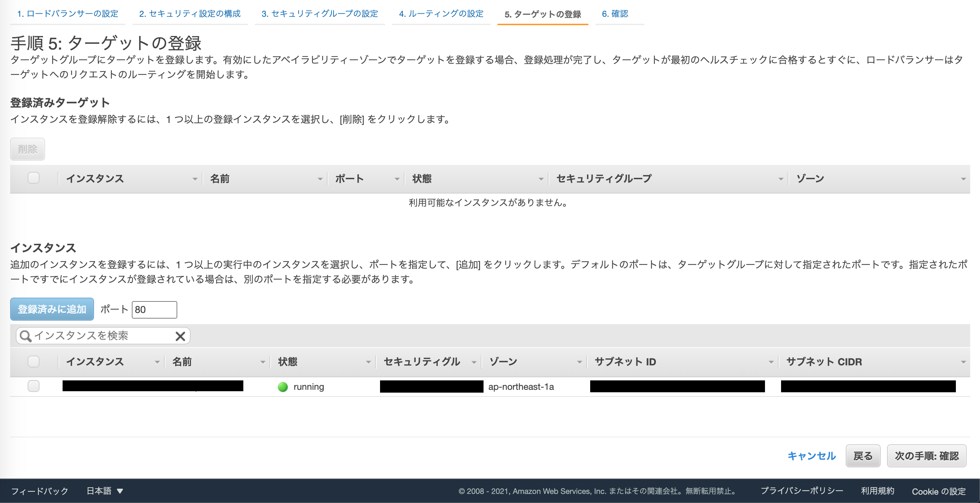Open the ゾーン column filter dropdown in registered targets

(963, 178)
